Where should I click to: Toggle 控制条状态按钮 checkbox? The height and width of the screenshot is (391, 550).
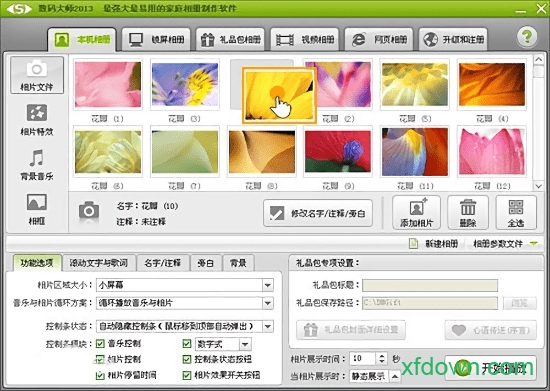coord(187,359)
